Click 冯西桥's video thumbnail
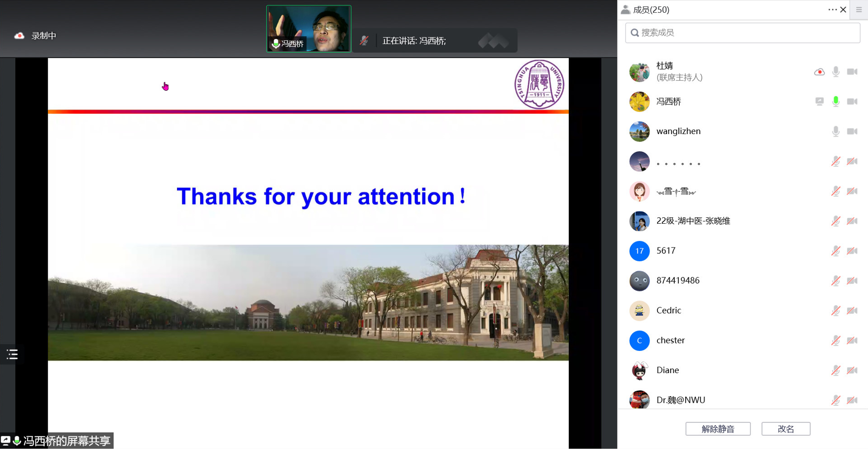This screenshot has width=868, height=449. (309, 29)
